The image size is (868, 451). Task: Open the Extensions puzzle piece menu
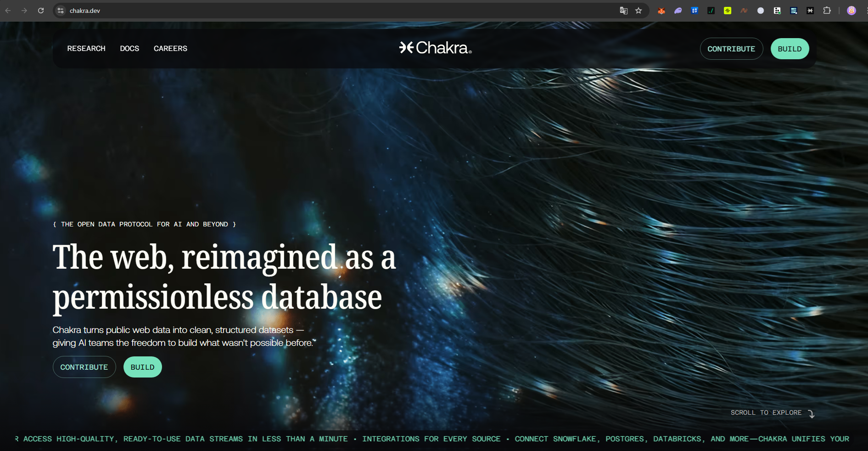coord(827,11)
